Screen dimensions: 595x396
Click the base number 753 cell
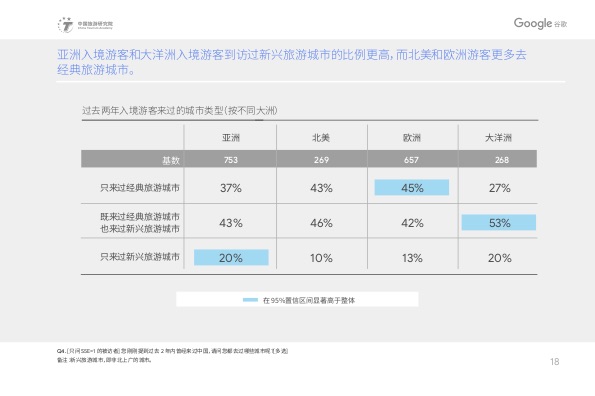click(231, 160)
